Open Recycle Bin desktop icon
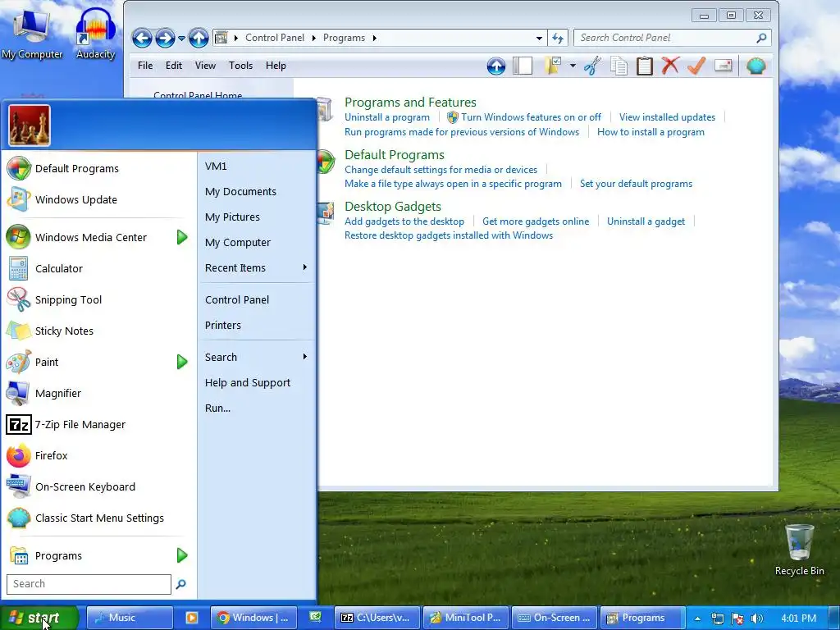The image size is (840, 630). pyautogui.click(x=799, y=549)
